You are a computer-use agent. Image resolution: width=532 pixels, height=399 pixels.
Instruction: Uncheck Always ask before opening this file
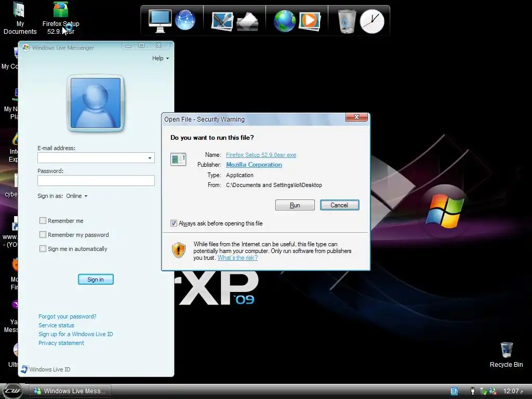point(174,223)
